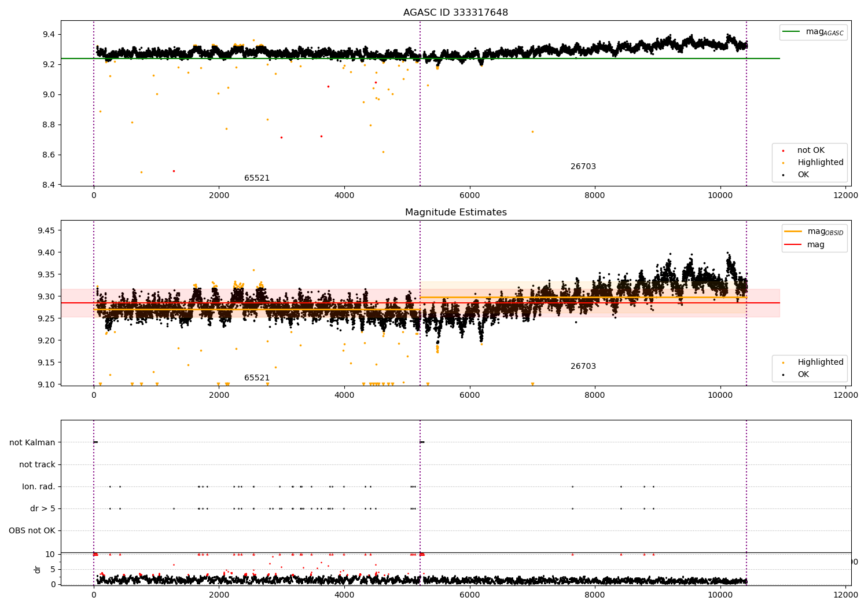The height and width of the screenshot is (608, 868).
Task: Click the 'AGASC ID 333317648' plot title
Action: [456, 13]
